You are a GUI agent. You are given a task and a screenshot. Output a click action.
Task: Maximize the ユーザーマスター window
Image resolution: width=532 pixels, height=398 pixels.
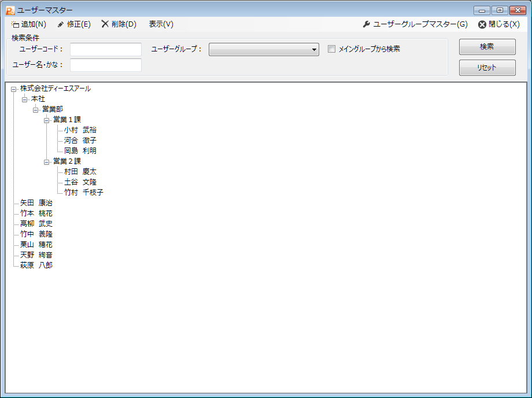point(500,10)
